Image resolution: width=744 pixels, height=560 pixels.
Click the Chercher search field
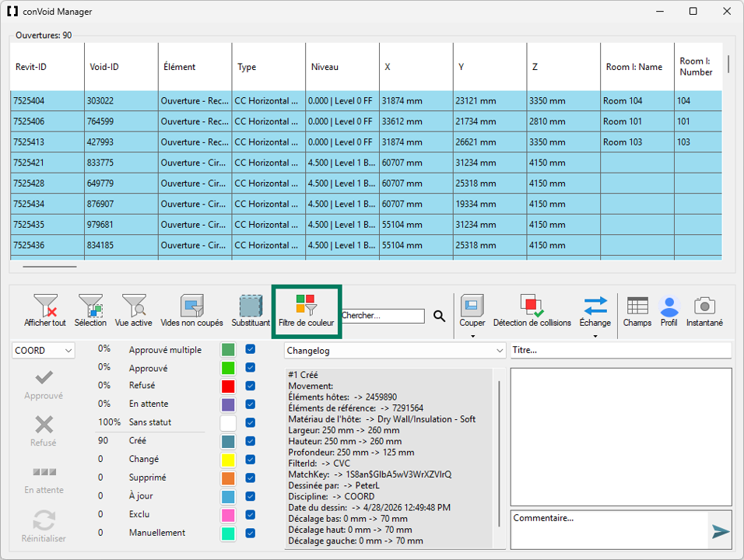pos(383,316)
